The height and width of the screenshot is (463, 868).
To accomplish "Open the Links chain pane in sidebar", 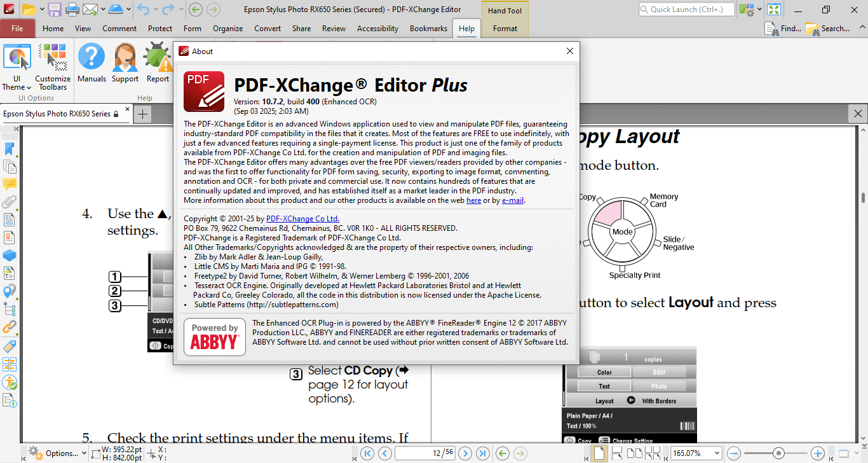I will pyautogui.click(x=10, y=328).
